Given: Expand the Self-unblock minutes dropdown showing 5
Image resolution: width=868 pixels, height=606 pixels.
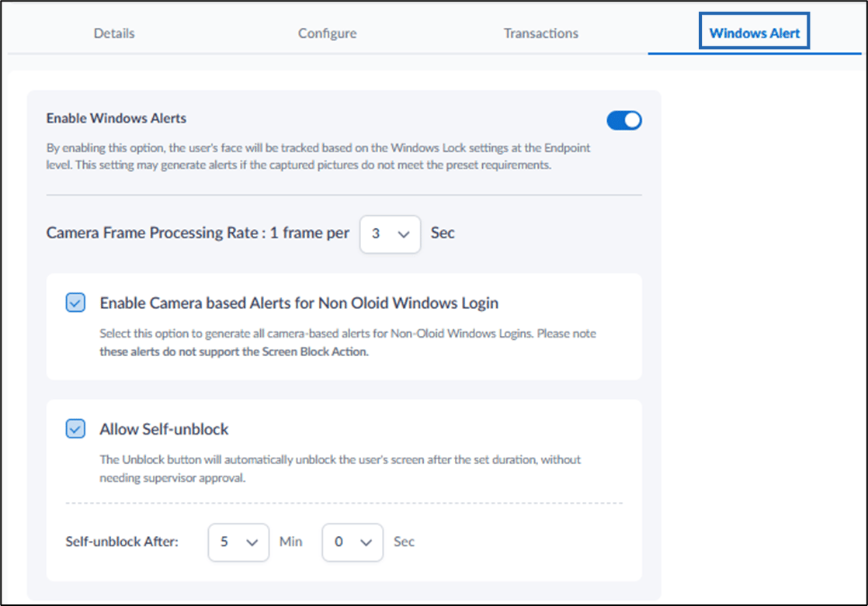Looking at the screenshot, I should (238, 542).
